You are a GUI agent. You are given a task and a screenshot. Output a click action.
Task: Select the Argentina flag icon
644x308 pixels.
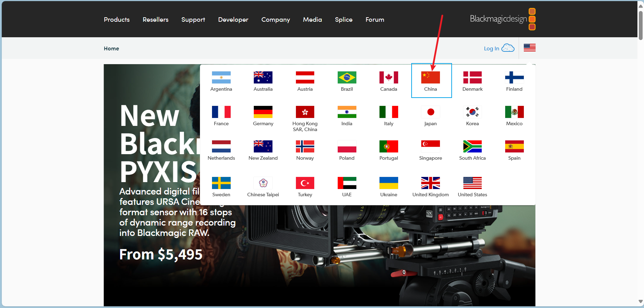[x=221, y=77]
